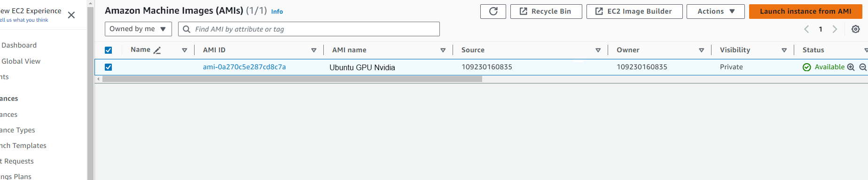868x180 pixels.
Task: Click the horizontal table scrollbar
Action: 292,79
